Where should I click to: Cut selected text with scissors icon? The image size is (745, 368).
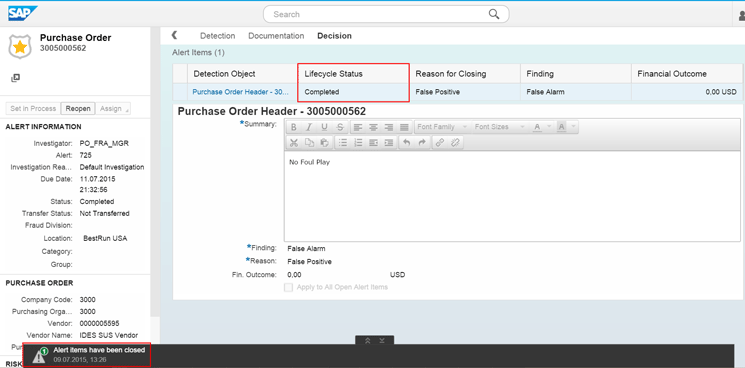[294, 143]
